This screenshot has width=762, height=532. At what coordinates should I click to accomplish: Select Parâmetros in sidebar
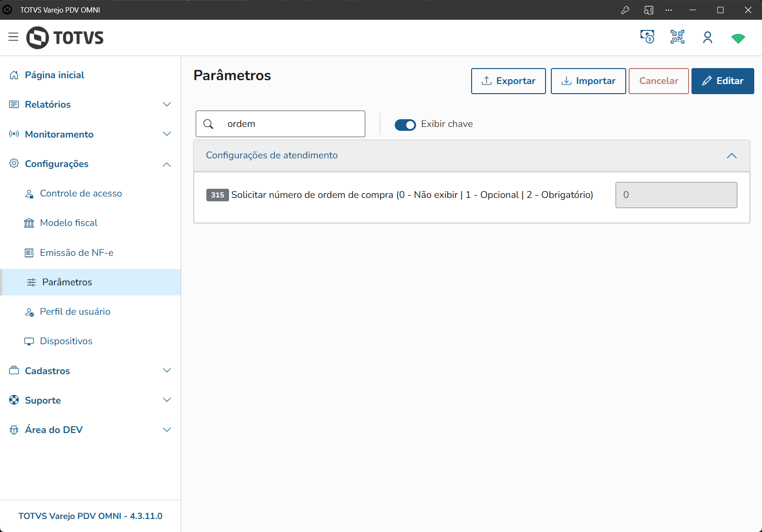pyautogui.click(x=90, y=282)
